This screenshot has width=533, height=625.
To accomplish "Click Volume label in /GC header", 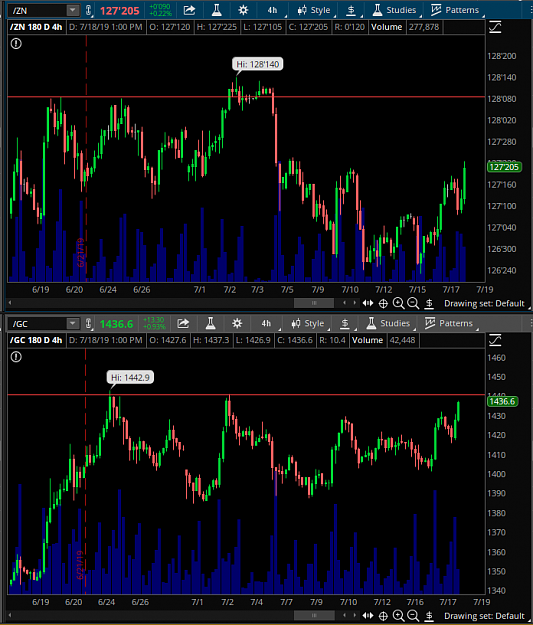I will pos(367,340).
